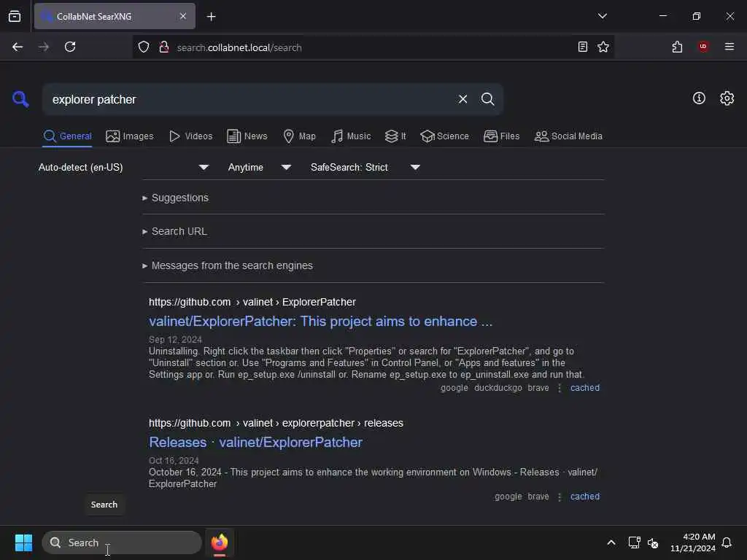Screen dimensions: 747x560
Task: Switch to Map category
Action: tap(299, 136)
